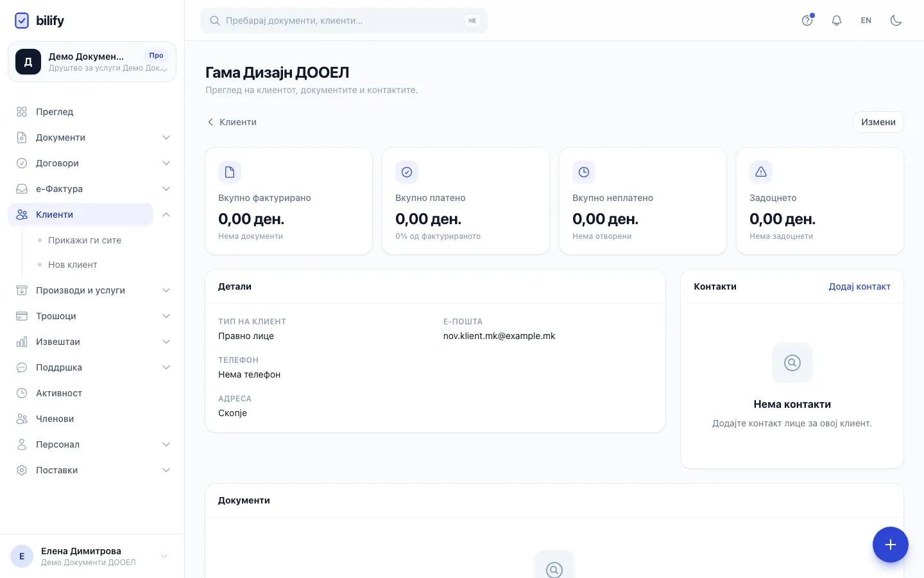The image size is (924, 578).
Task: Open Активност clock icon in sidebar
Action: tap(22, 393)
